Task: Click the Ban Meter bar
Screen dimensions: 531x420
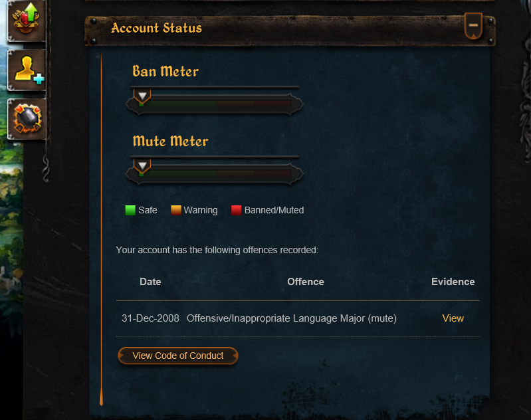Action: [x=215, y=104]
